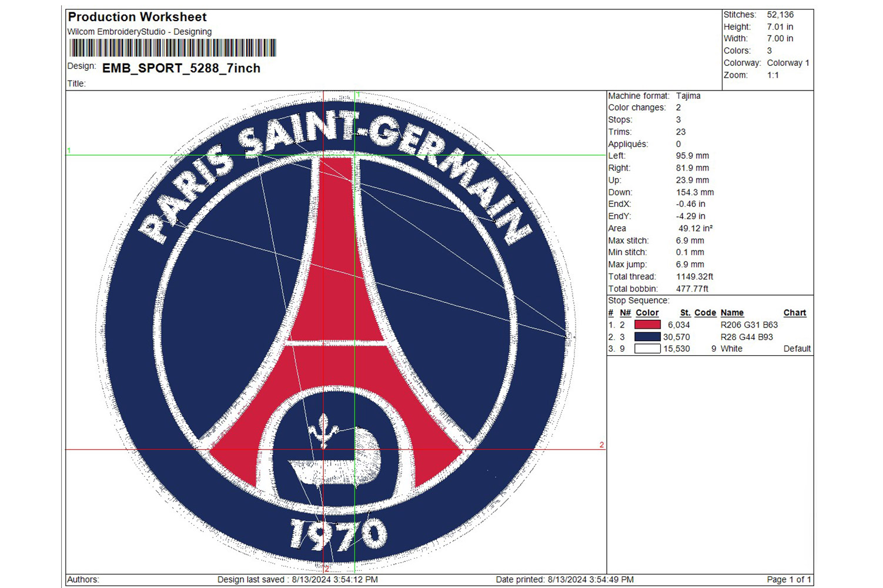
Task: Click stitch count '6,034' in stop 1
Action: (x=678, y=325)
